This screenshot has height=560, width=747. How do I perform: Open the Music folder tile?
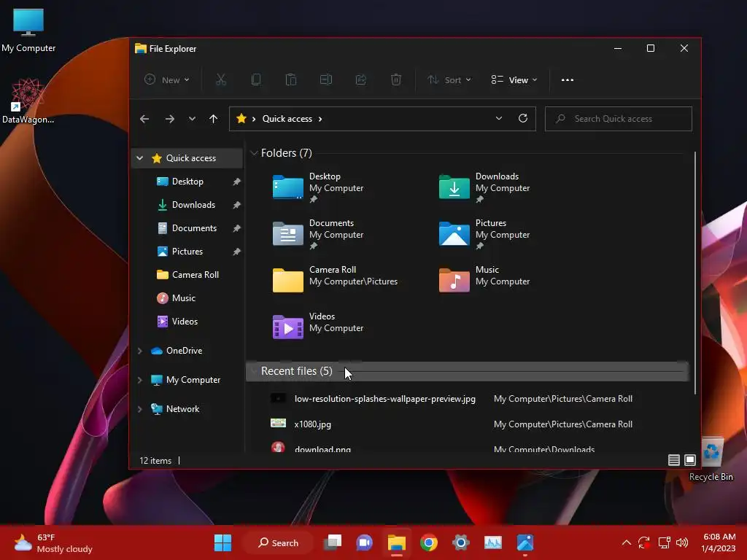click(484, 279)
